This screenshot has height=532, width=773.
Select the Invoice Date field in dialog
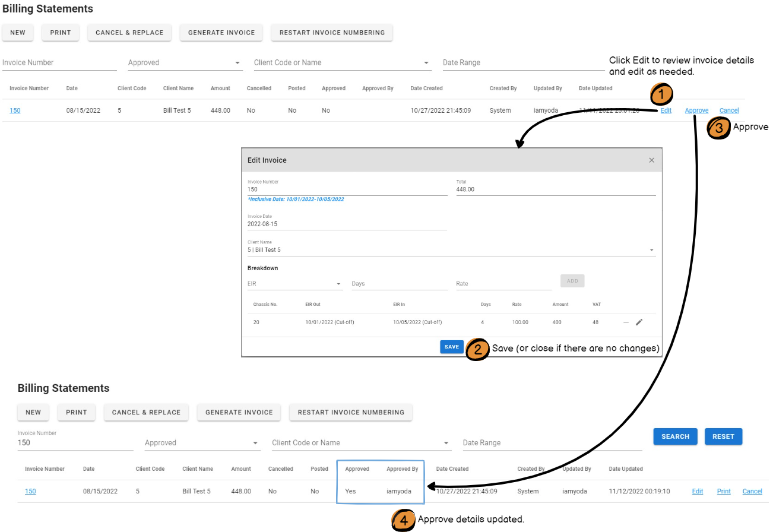347,224
